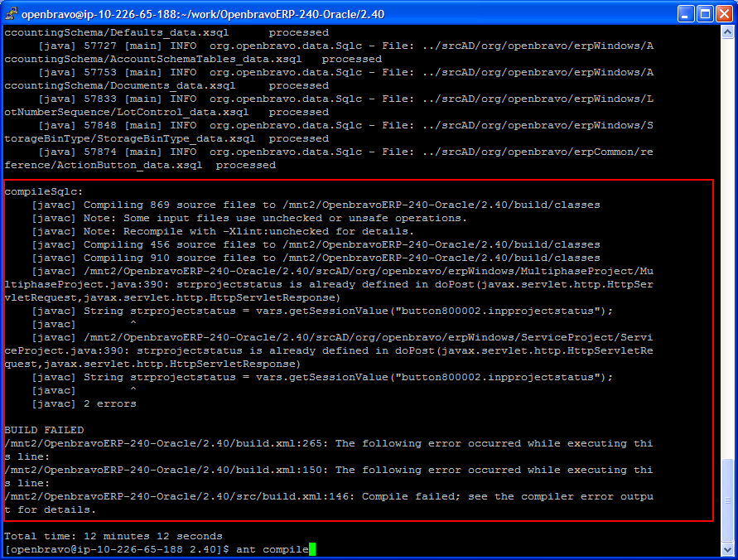This screenshot has width=738, height=560.
Task: Click '2 errors' line
Action: coord(84,403)
